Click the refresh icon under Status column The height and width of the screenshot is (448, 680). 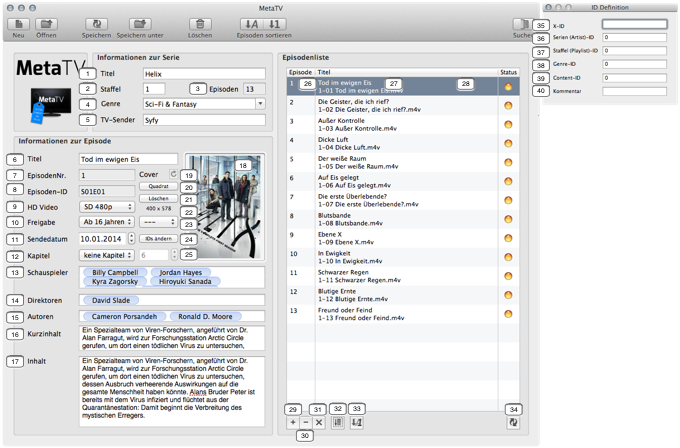pyautogui.click(x=513, y=423)
